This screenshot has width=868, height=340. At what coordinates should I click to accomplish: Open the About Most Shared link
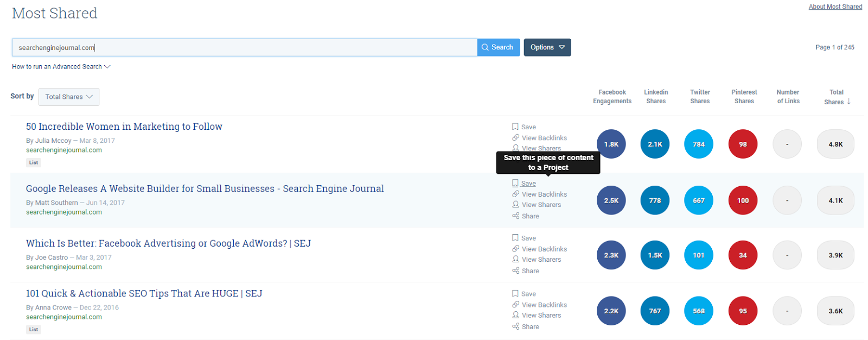[835, 7]
